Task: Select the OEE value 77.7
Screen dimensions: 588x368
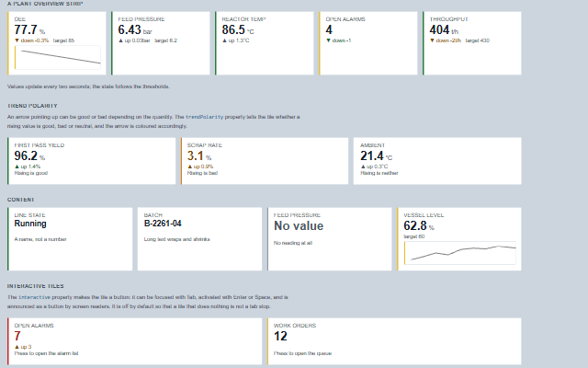Action: [x=26, y=29]
